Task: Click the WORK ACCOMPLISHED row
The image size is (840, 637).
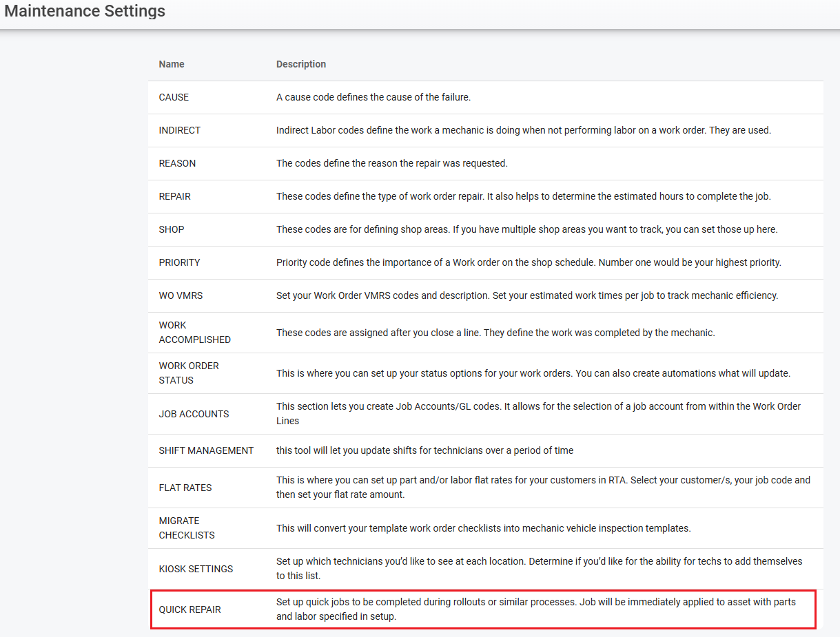Action: [194, 333]
